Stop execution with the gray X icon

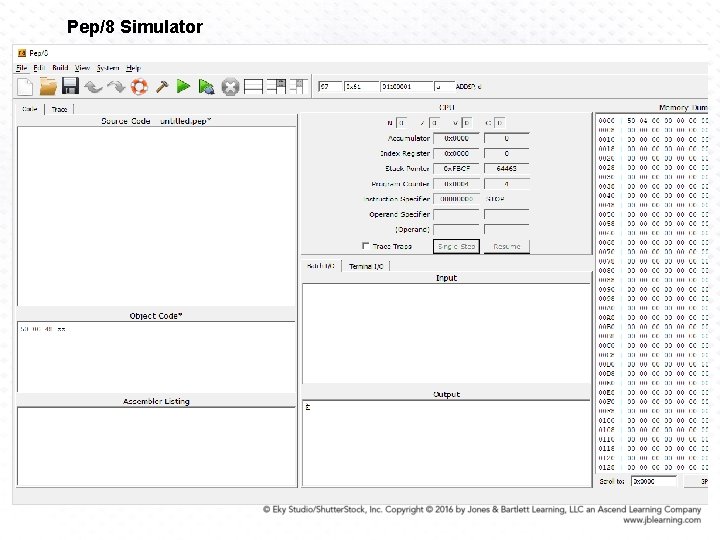230,86
